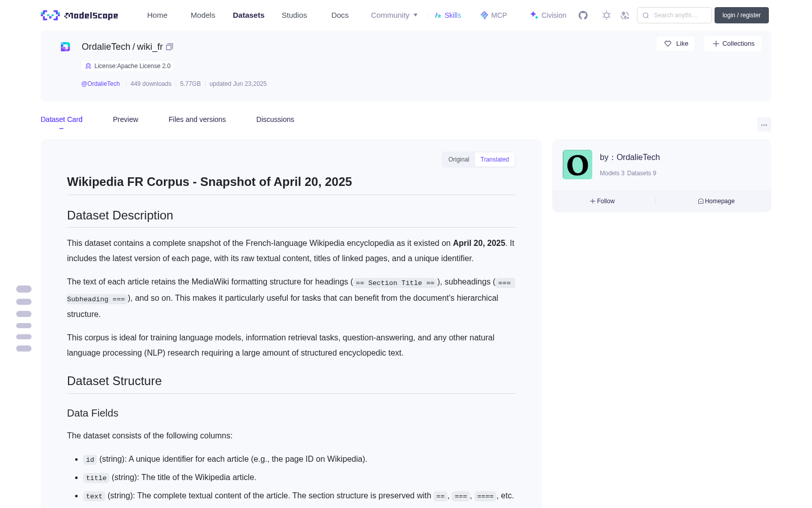Switch to Files and versions tab
This screenshot has height=508, width=812.
[197, 119]
